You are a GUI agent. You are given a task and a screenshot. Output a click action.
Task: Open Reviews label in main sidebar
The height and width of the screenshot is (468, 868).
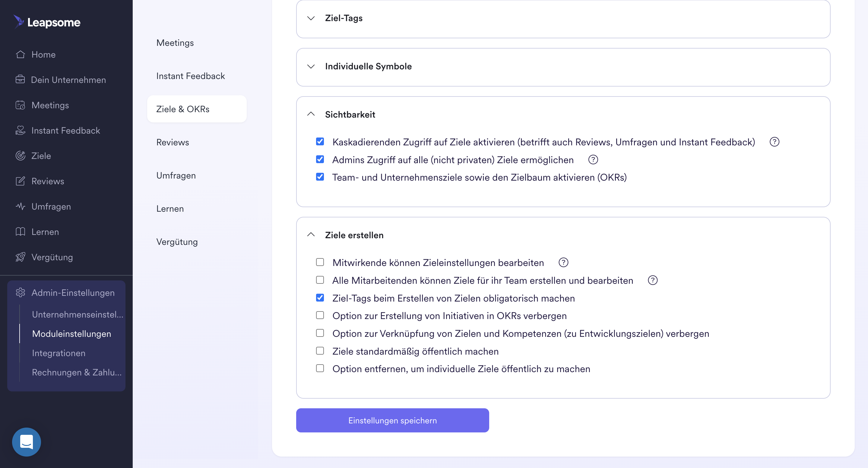[x=48, y=181]
